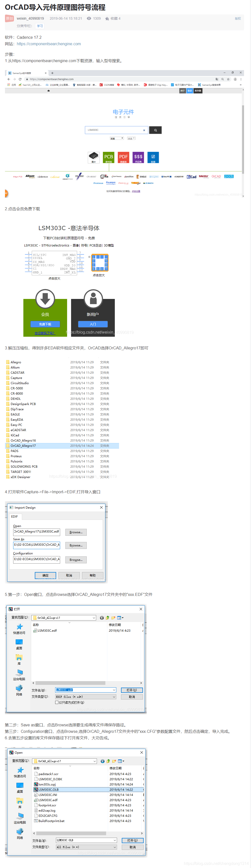Clear the LSM303C search box with the x

(144, 130)
